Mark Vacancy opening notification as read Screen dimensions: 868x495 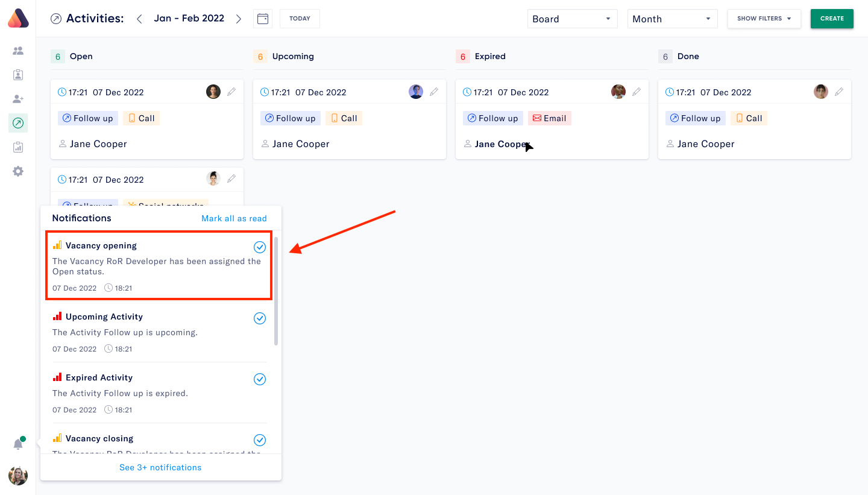260,247
